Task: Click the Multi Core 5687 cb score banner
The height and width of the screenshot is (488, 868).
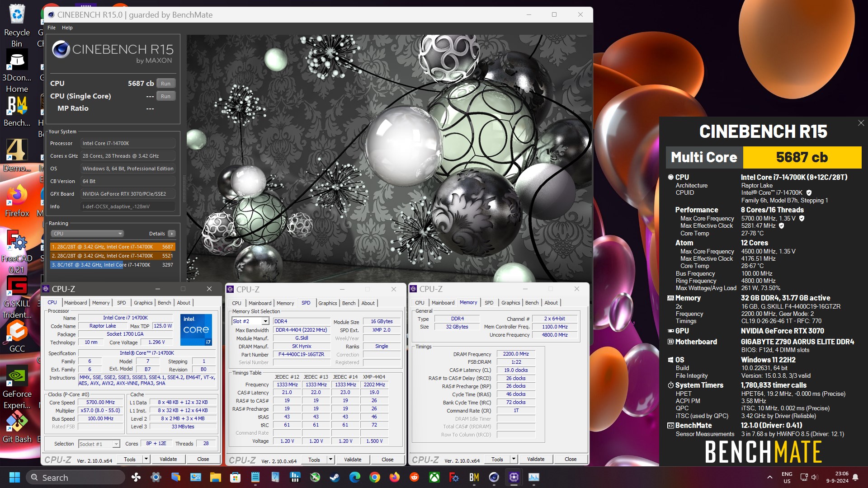Action: coord(764,157)
